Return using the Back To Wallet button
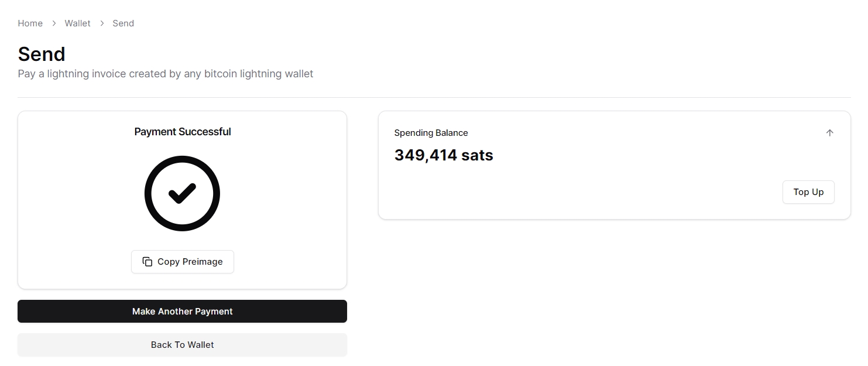This screenshot has height=366, width=868. [x=182, y=345]
